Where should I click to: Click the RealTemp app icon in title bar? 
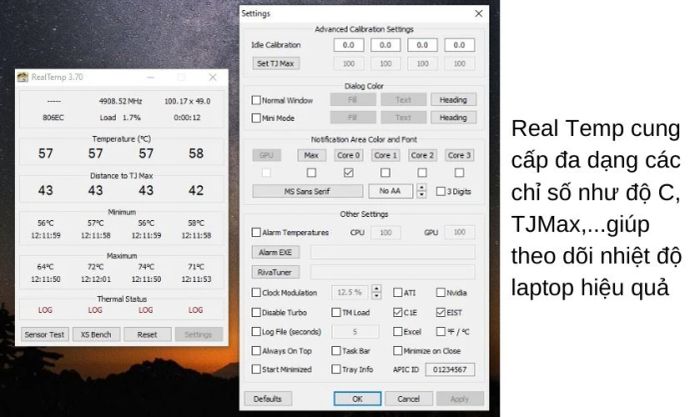(23, 77)
